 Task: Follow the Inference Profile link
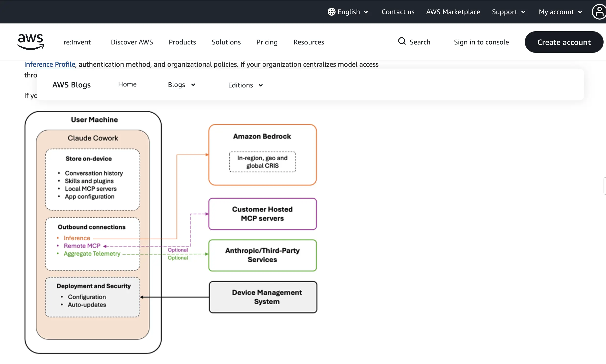[50, 64]
